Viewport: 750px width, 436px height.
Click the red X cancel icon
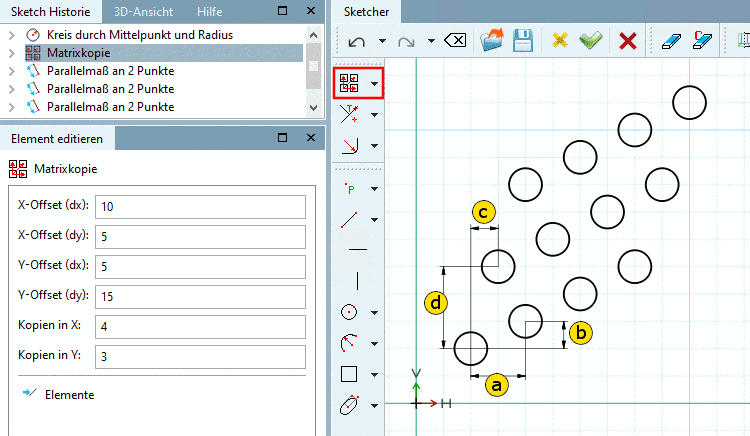[x=628, y=41]
